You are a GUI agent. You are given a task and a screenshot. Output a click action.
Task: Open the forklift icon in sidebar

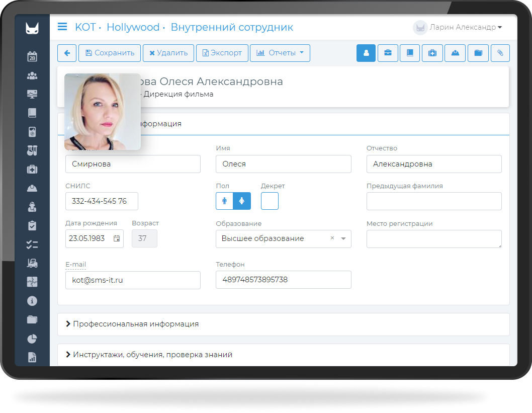[x=32, y=263]
